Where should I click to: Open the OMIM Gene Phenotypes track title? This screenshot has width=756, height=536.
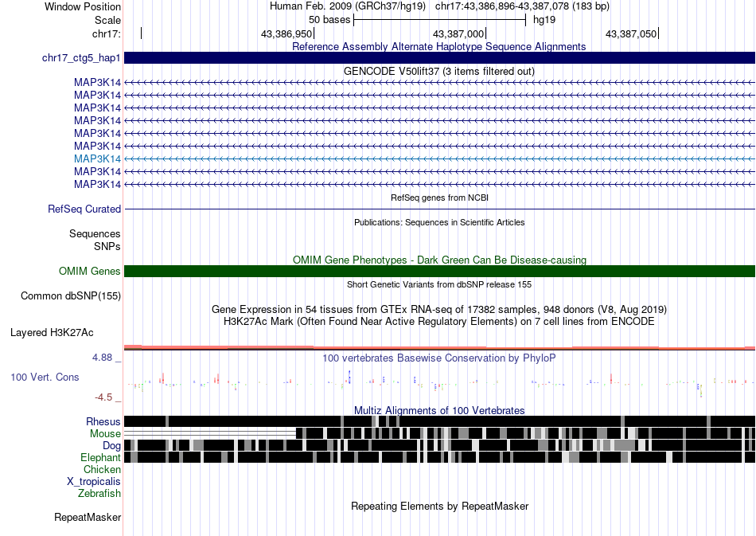(440, 260)
